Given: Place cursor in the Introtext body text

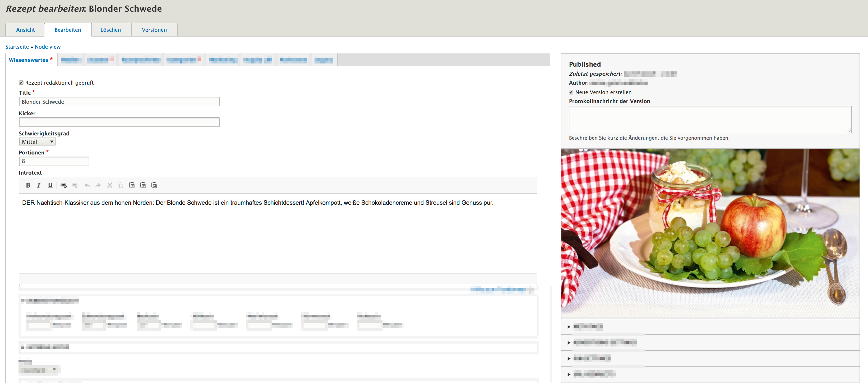Looking at the screenshot, I should [x=257, y=203].
